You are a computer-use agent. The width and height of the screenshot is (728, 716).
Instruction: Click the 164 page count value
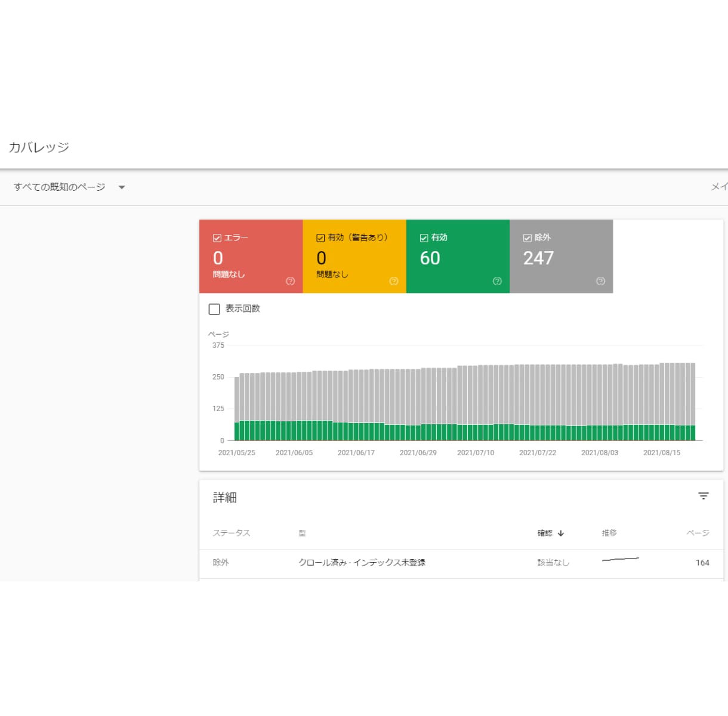coord(702,563)
